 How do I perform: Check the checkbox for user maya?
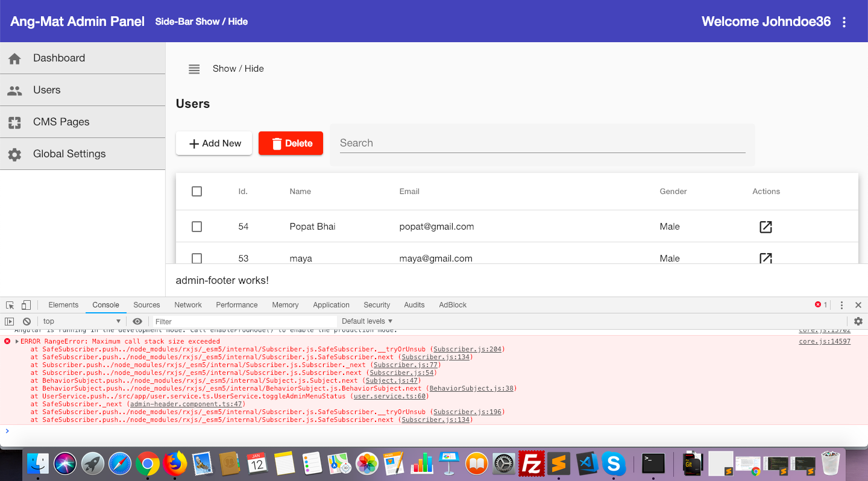click(197, 259)
